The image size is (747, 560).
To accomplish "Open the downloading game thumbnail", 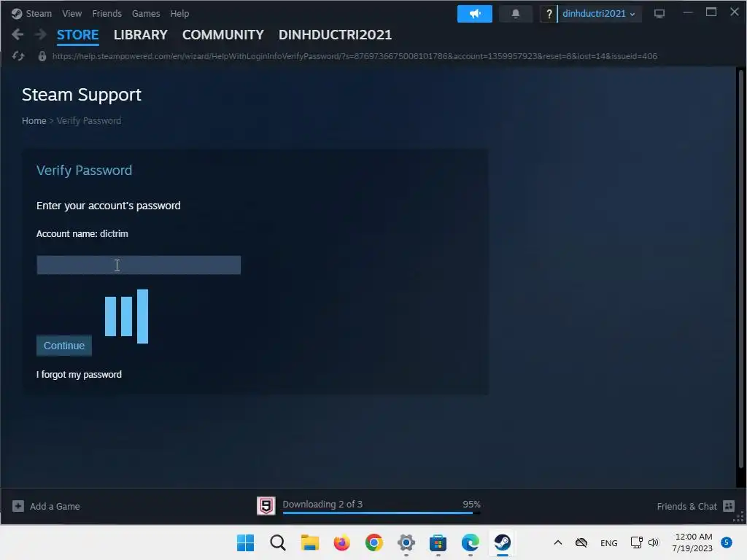I will click(266, 506).
